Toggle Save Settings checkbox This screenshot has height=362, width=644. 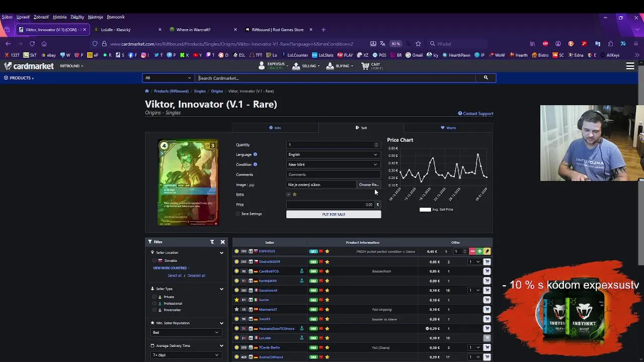[x=238, y=214]
